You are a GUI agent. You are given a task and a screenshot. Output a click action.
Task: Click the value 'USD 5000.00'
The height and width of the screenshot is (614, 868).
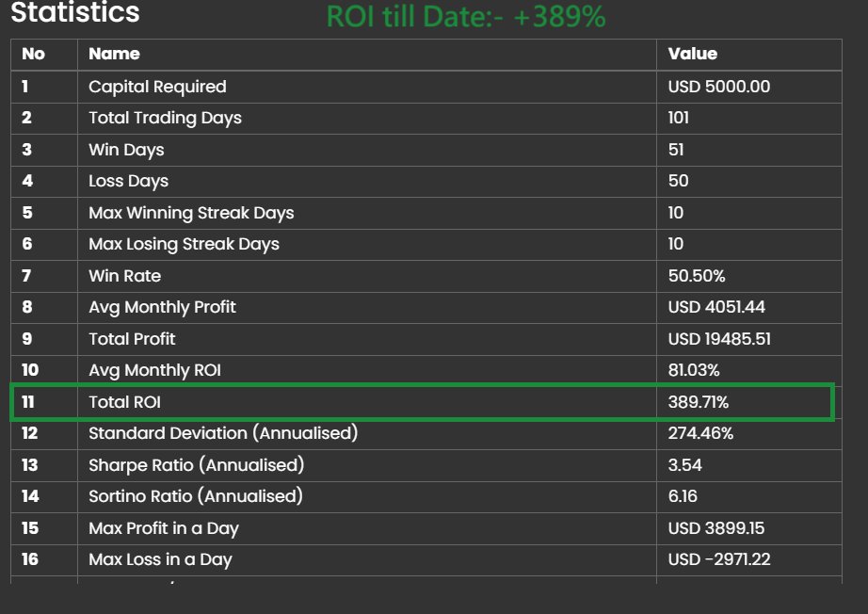pyautogui.click(x=718, y=87)
